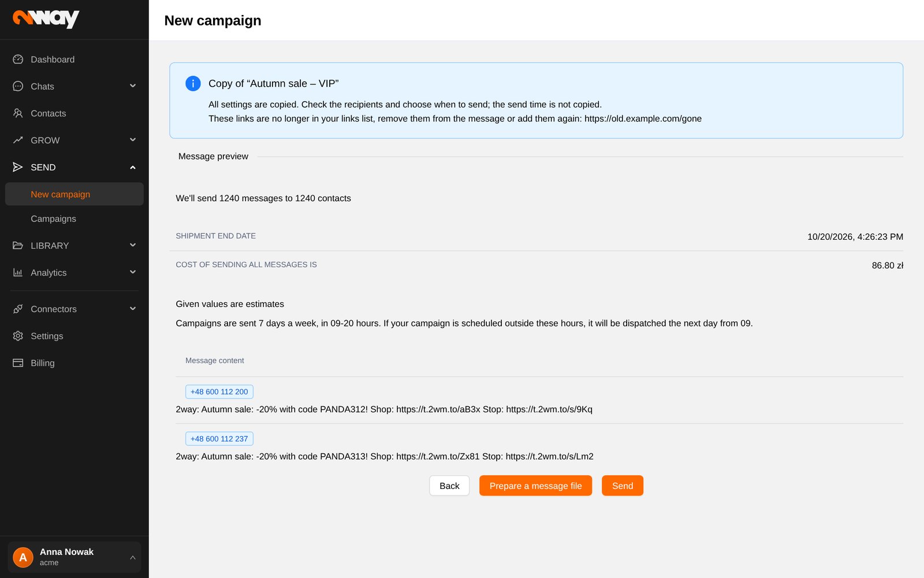Click the Dashboard gauge icon
The image size is (924, 578).
point(18,60)
